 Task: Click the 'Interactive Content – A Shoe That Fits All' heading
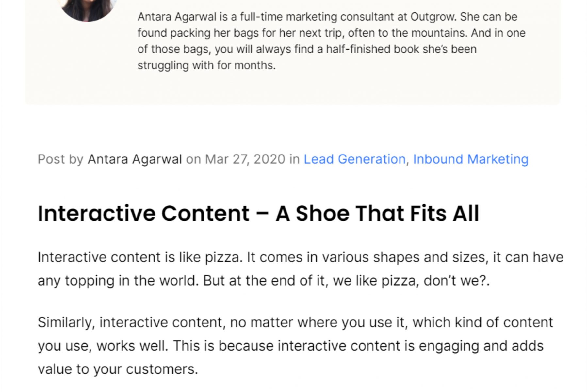pyautogui.click(x=258, y=214)
